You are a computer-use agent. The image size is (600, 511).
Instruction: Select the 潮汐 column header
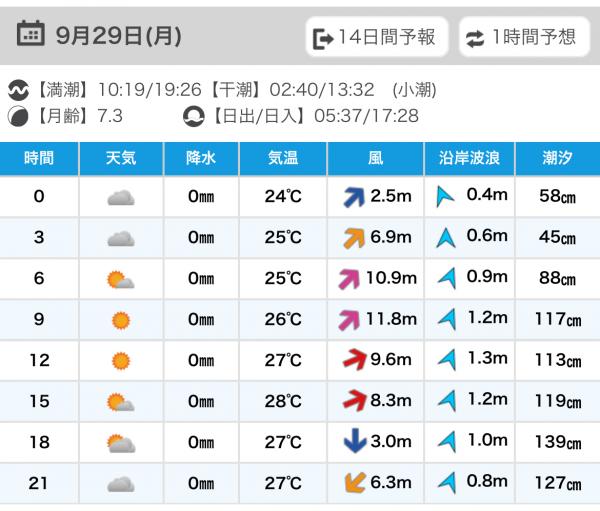coord(558,157)
